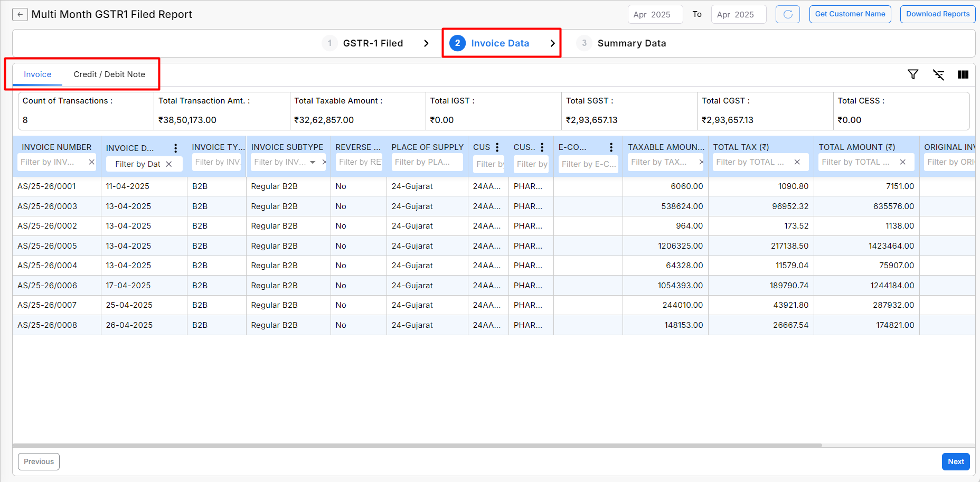Clear the Invoice Date filter
The width and height of the screenshot is (980, 482).
169,164
